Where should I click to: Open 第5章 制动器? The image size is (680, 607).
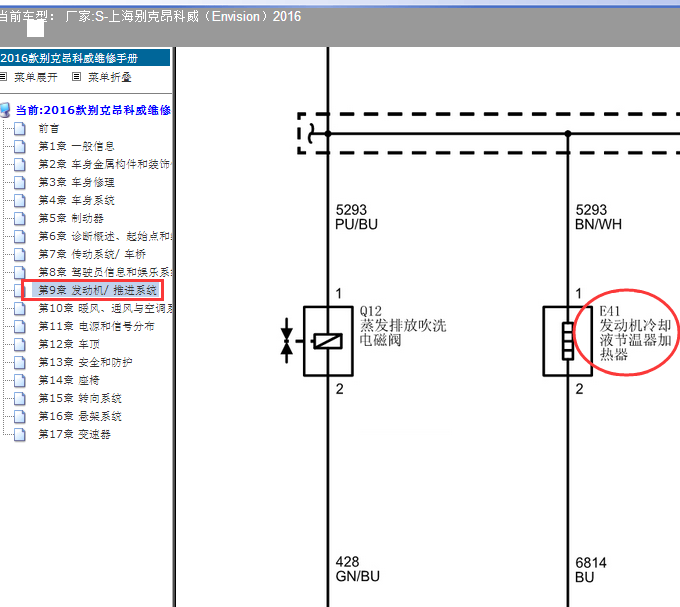71,219
